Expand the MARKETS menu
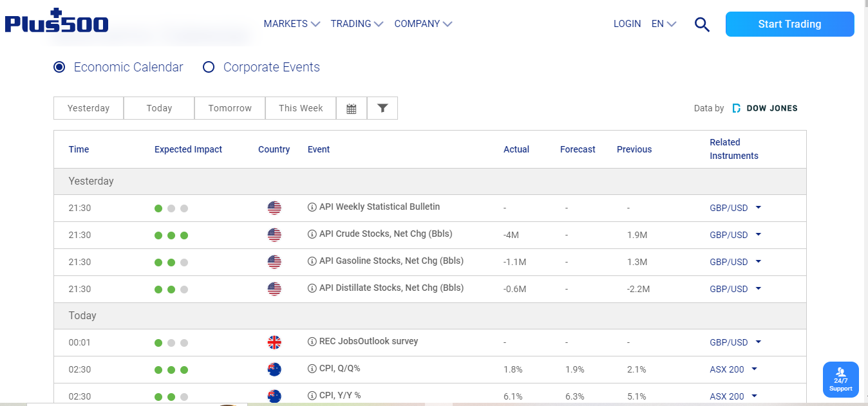The width and height of the screenshot is (868, 406). click(292, 24)
